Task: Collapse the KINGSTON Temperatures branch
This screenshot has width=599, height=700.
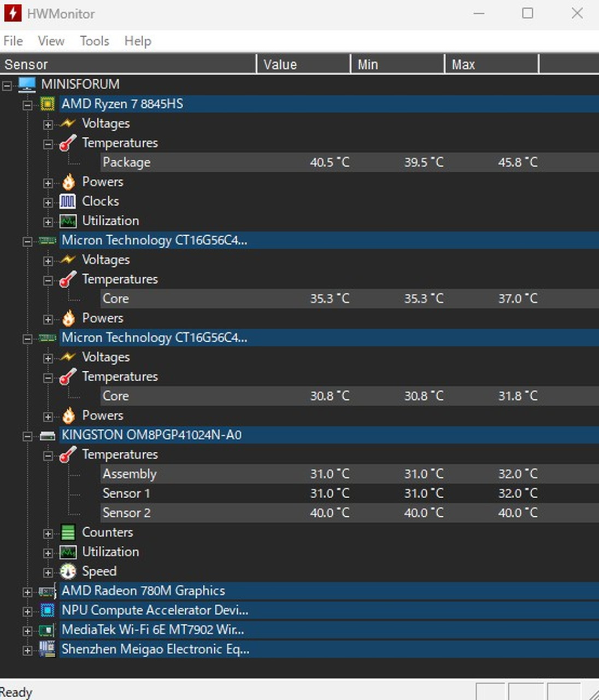Action: (48, 456)
